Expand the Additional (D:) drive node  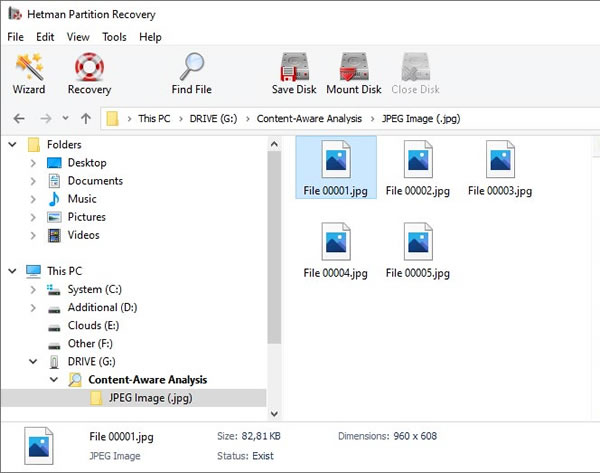33,308
